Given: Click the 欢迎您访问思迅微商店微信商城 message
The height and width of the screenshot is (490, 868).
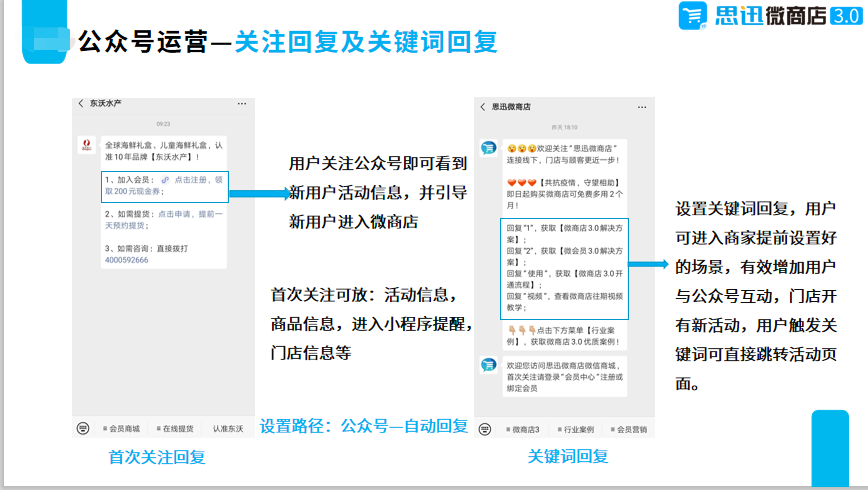Looking at the screenshot, I should tap(565, 377).
